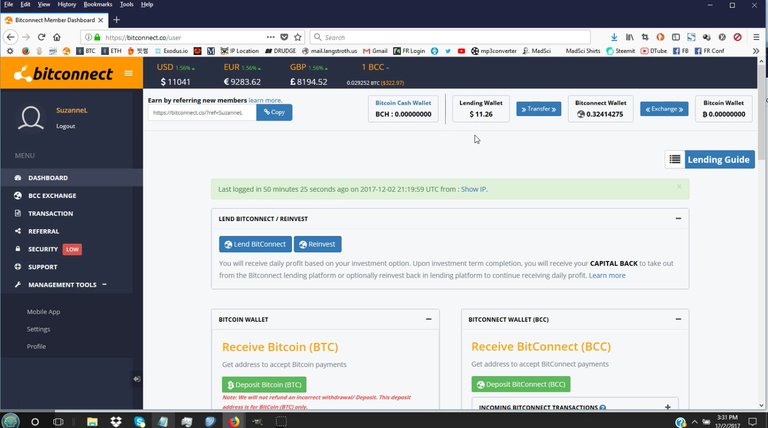Image resolution: width=768 pixels, height=428 pixels.
Task: Click the Pocket save icon
Action: tap(284, 37)
